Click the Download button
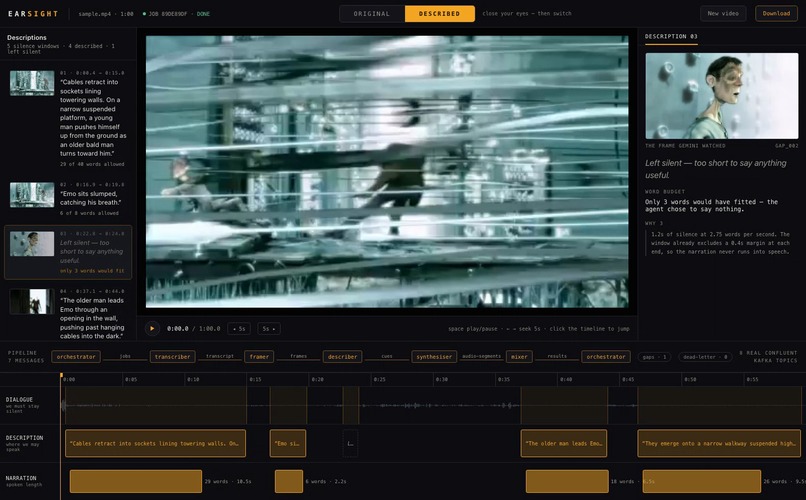 (776, 13)
